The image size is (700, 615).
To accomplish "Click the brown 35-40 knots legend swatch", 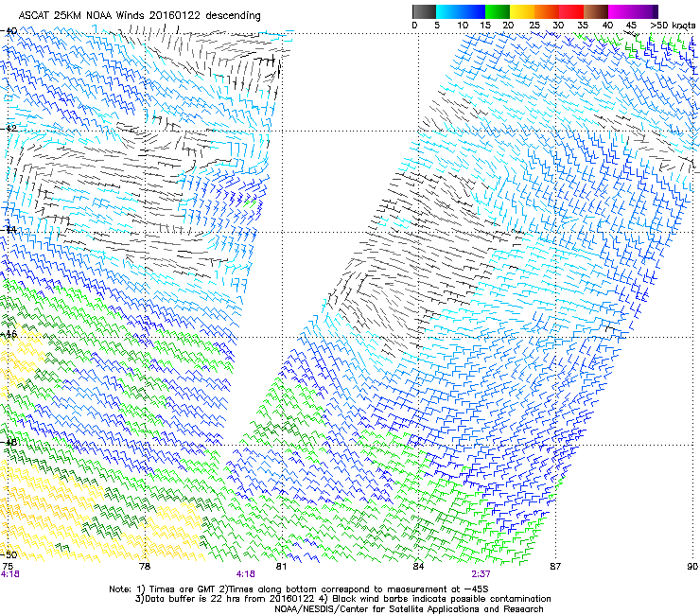I will click(596, 11).
